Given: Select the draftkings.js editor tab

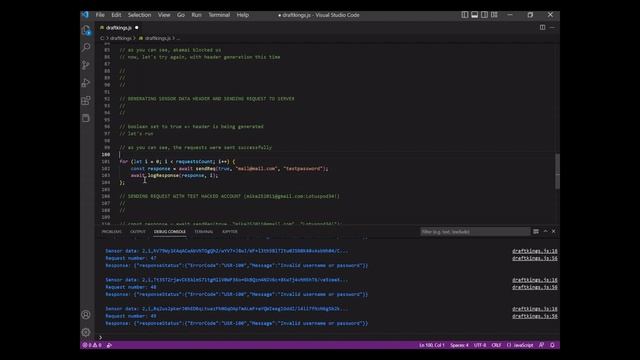Looking at the screenshot, I should (118, 27).
